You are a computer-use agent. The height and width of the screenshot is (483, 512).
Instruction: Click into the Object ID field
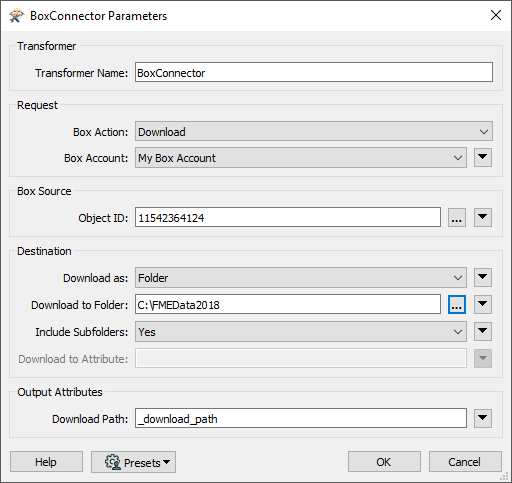[x=288, y=217]
